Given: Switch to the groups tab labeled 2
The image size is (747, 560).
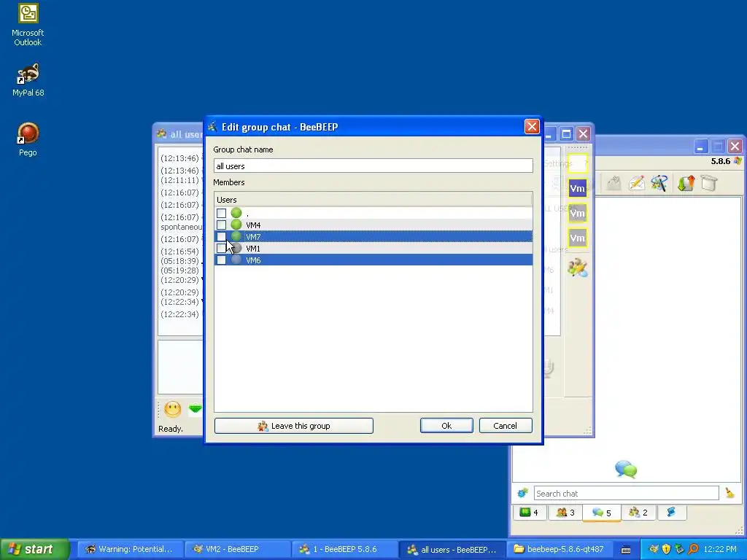Looking at the screenshot, I should click(638, 513).
